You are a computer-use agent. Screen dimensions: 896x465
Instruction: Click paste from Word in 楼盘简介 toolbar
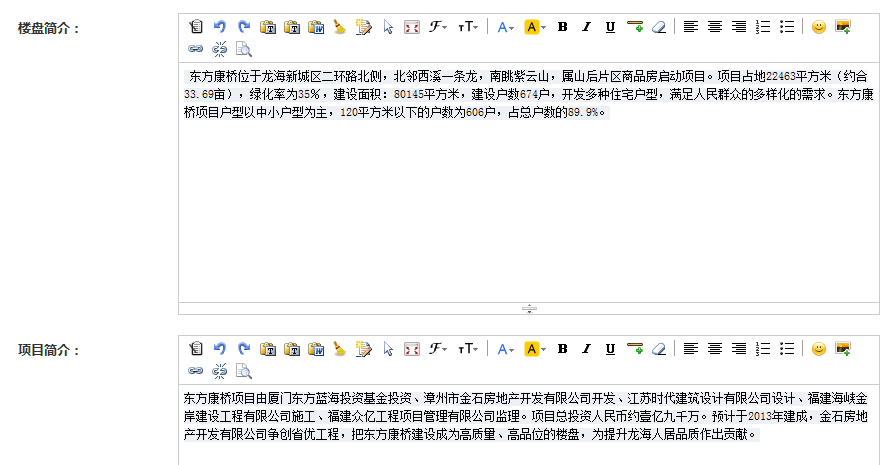tap(316, 27)
